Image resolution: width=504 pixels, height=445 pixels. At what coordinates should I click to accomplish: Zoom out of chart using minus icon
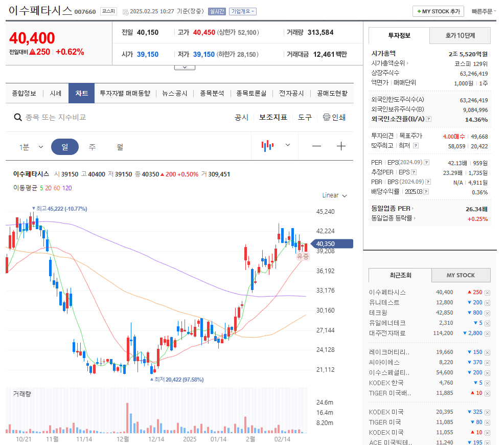(x=316, y=146)
